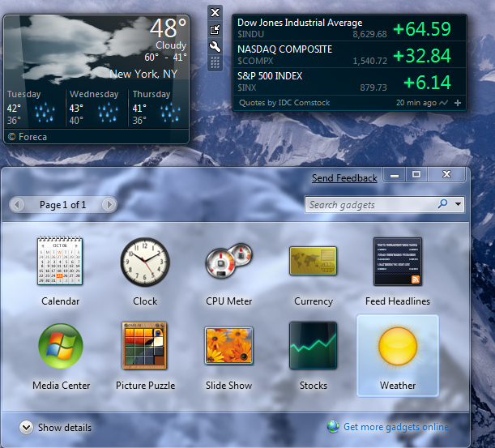Select the Stocks gadget icon
Image resolution: width=495 pixels, height=448 pixels.
314,345
